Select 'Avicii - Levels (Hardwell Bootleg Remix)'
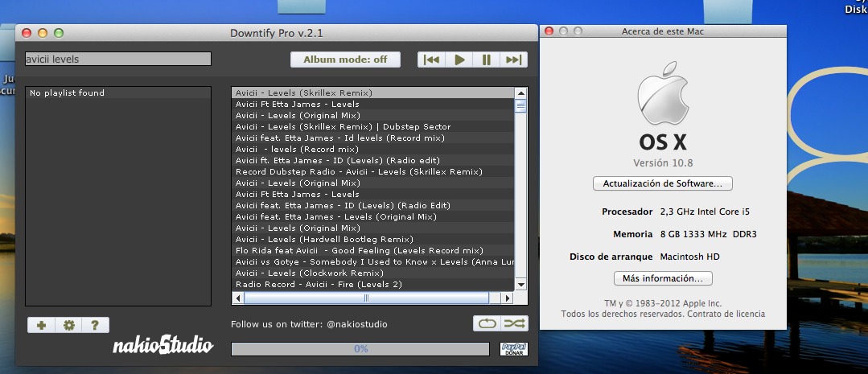This screenshot has width=868, height=374. coord(373,239)
